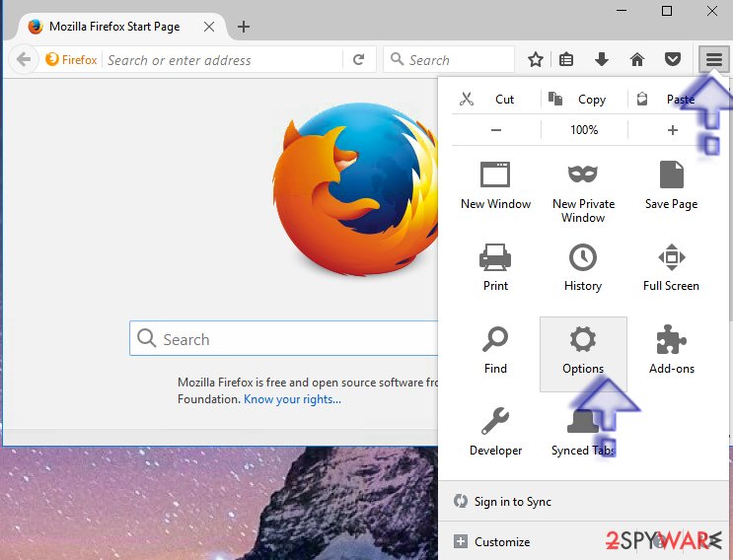Screen dimensions: 733x560
Task: Click Customize at menu bottom
Action: (491, 542)
